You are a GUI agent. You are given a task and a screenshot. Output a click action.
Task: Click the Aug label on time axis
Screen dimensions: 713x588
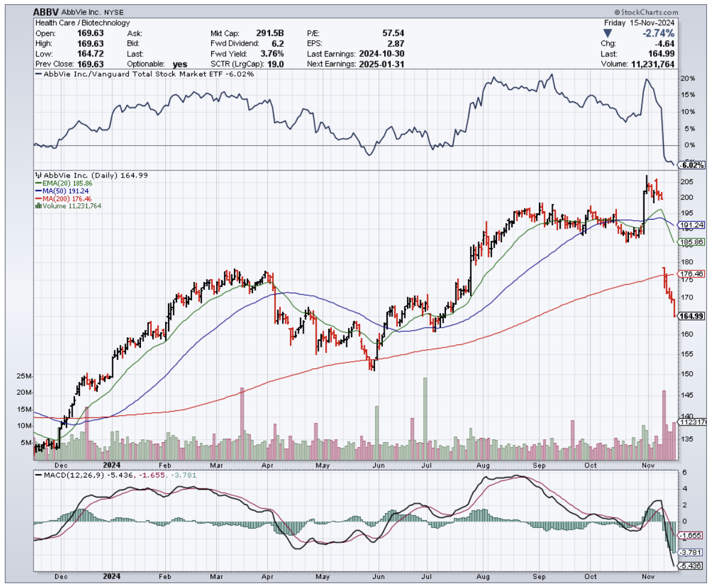(x=483, y=464)
